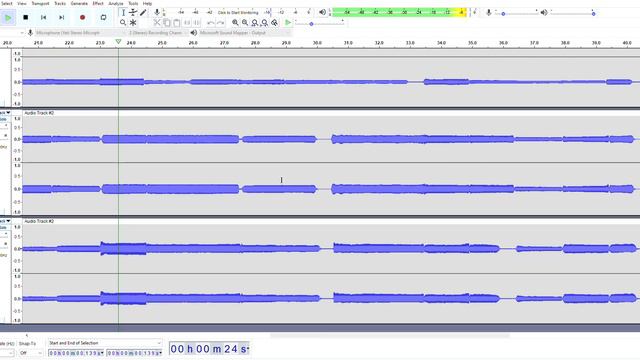Click the large audio position time display
Viewport: 640px width, 360px height.
(209, 349)
